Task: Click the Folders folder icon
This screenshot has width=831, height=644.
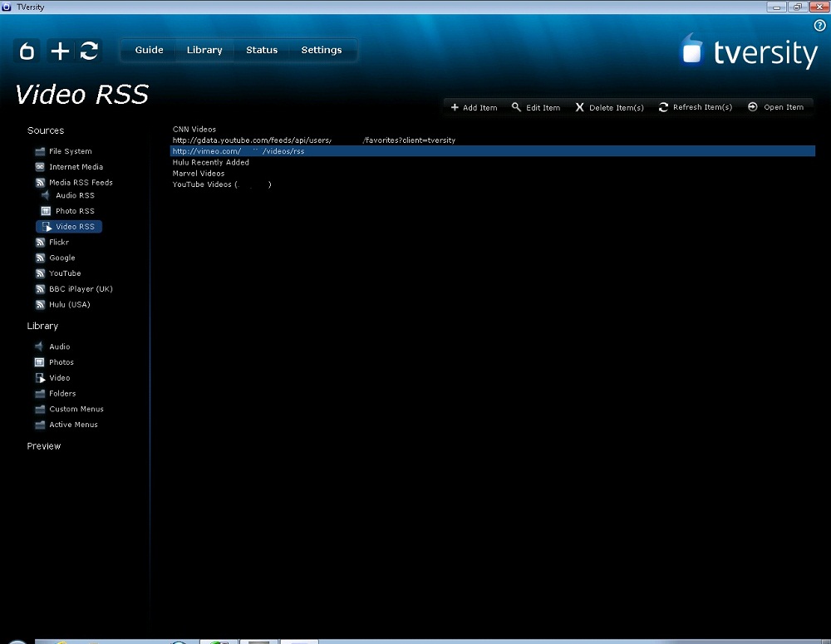Action: pyautogui.click(x=40, y=394)
